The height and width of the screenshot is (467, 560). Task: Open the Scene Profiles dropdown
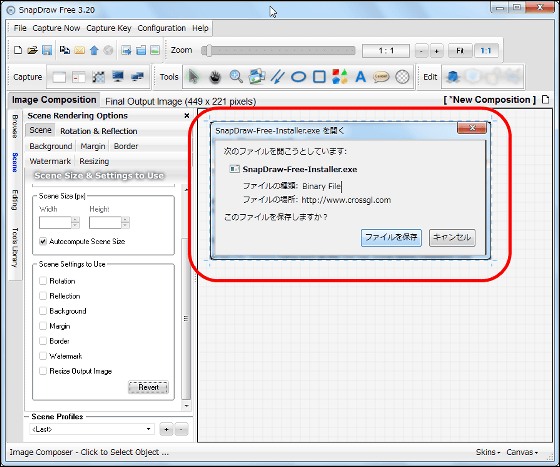(x=92, y=429)
